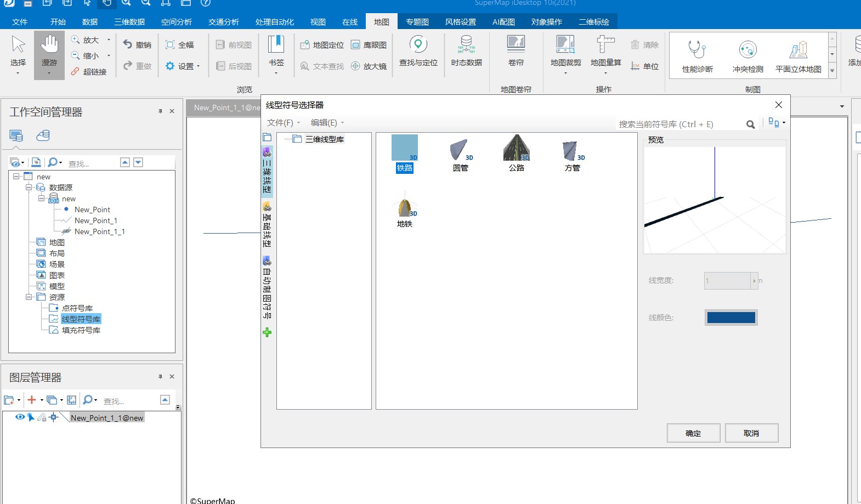Image resolution: width=861 pixels, height=504 pixels.
Task: Switch to the 专题图 ribbon tab
Action: [x=417, y=22]
